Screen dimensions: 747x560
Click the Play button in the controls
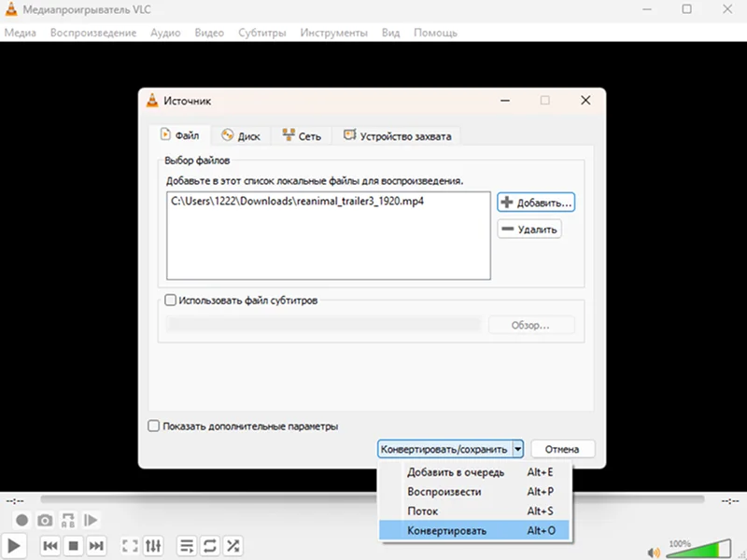(14, 546)
